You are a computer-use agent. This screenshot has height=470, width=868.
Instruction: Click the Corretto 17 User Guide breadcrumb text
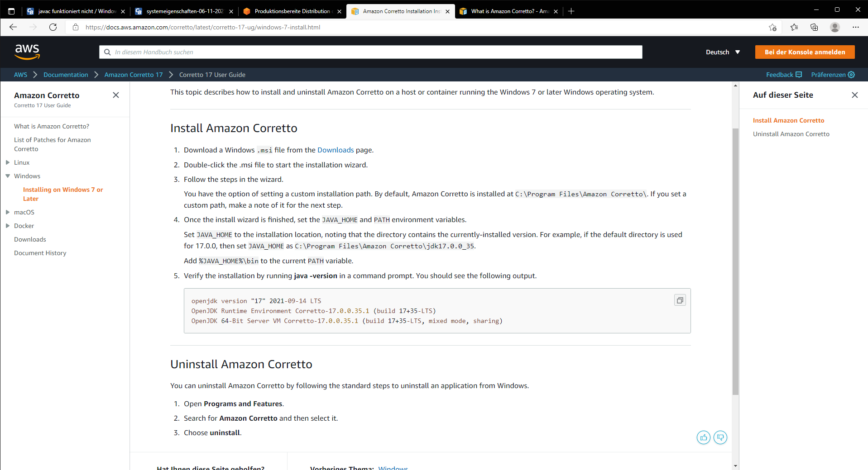(212, 75)
